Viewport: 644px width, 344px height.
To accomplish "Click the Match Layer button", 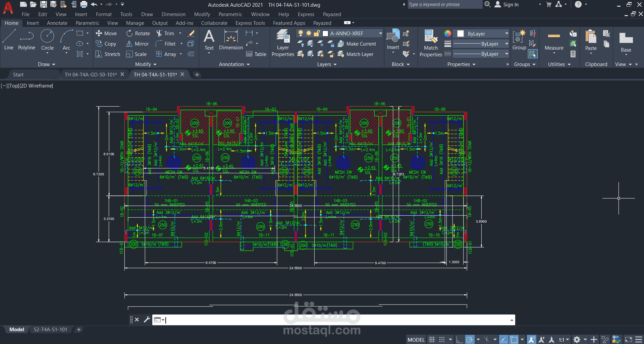I will click(x=356, y=54).
